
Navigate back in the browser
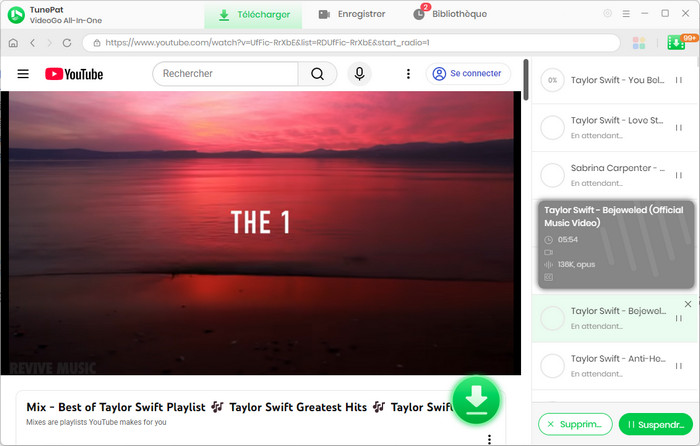click(33, 43)
